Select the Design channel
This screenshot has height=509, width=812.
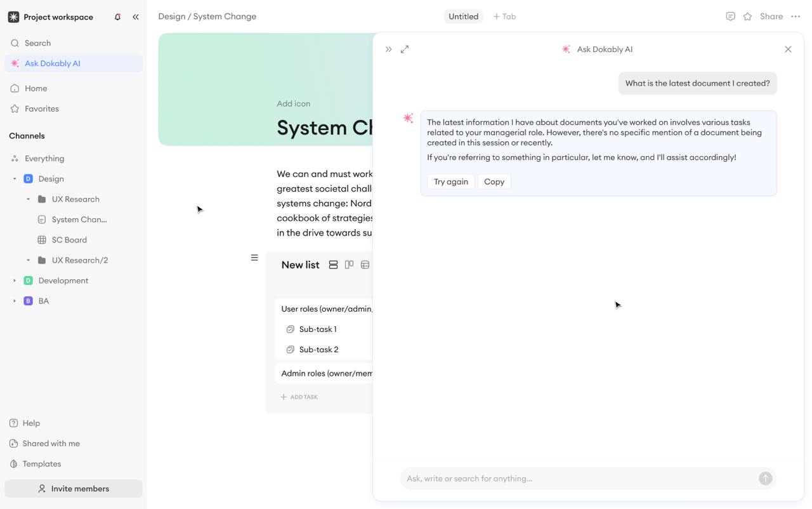click(x=51, y=179)
